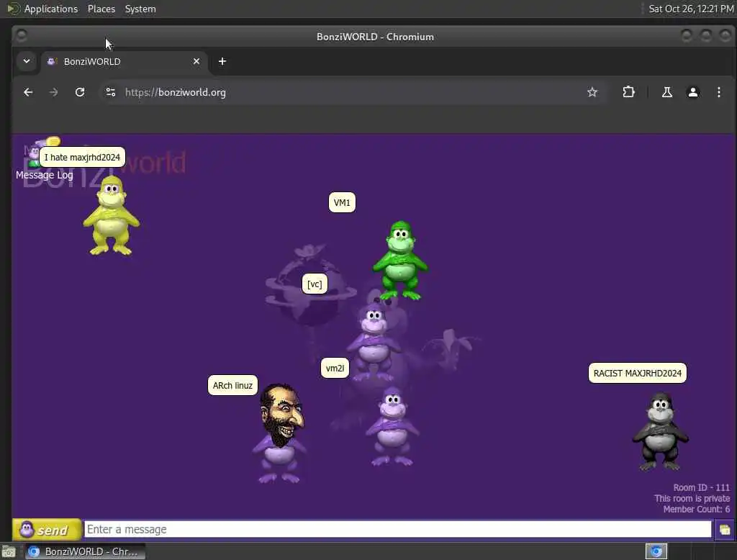Click the send button
737x560 pixels.
pyautogui.click(x=46, y=530)
